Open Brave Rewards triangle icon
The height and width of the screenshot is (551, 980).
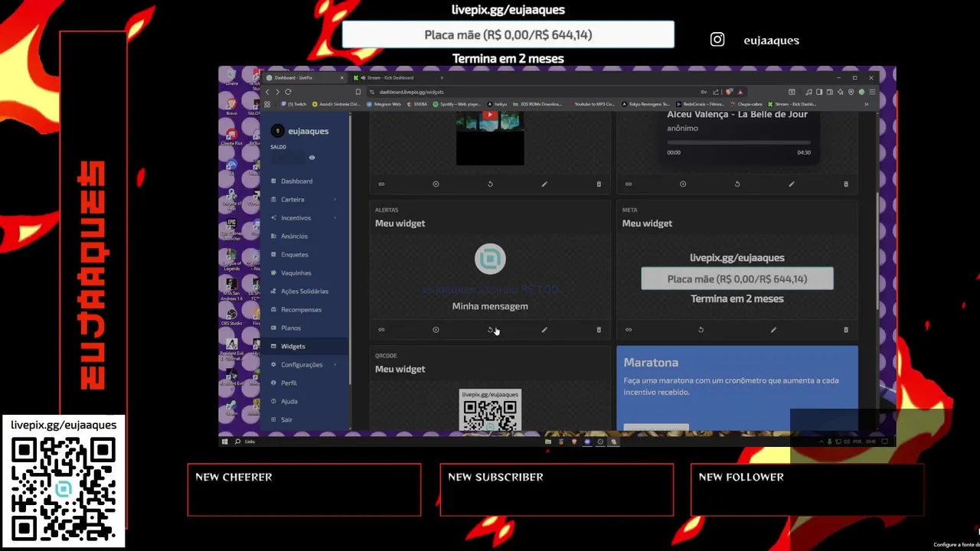click(x=740, y=92)
